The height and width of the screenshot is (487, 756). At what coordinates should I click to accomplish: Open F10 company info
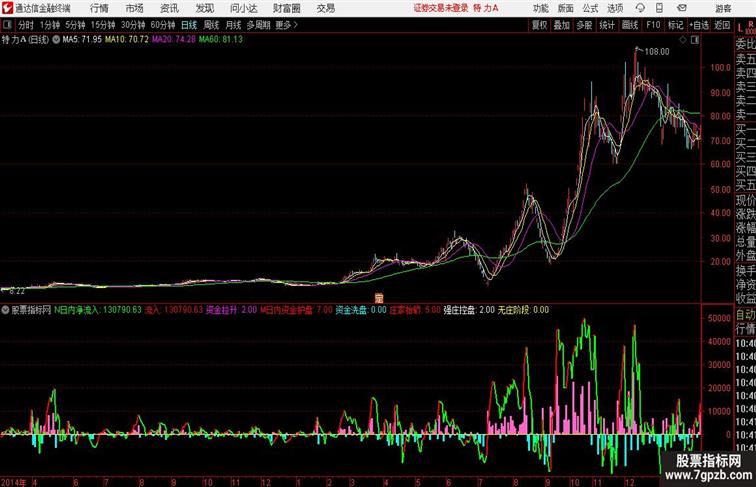click(653, 25)
